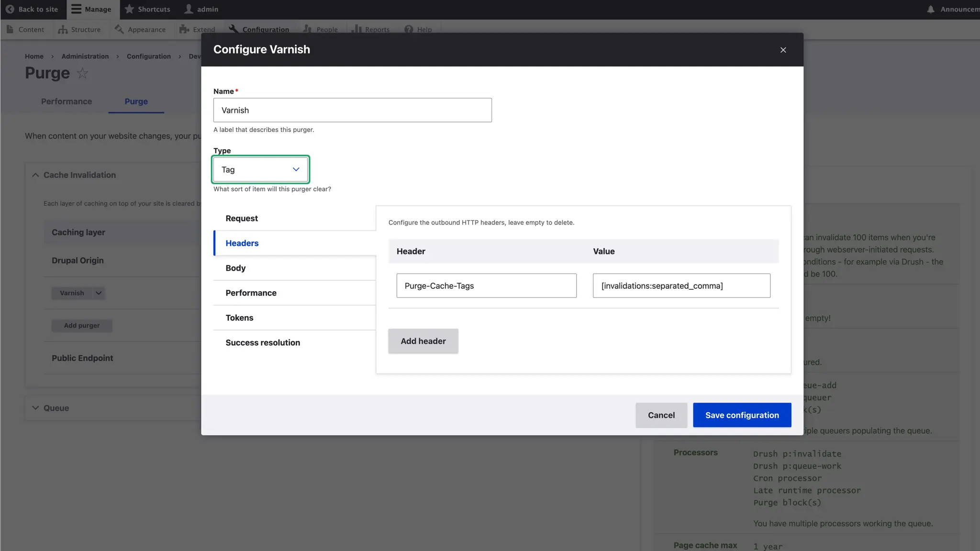The width and height of the screenshot is (980, 551).
Task: Click the Announcements bell icon
Action: (x=930, y=9)
